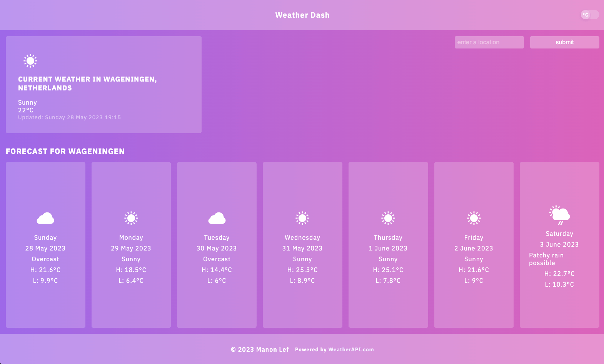
Task: Click the overcast cloud icon for Tuesday
Action: click(217, 218)
